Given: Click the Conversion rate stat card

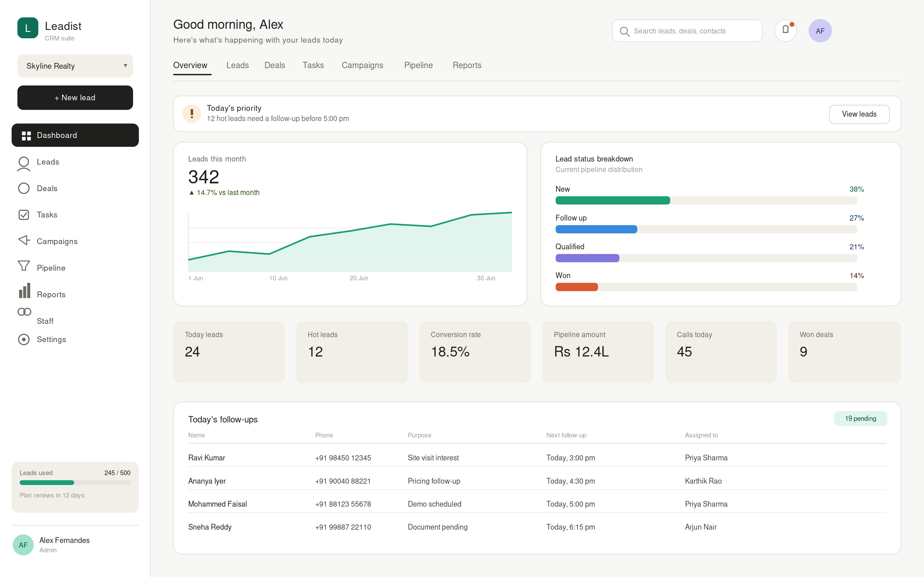Looking at the screenshot, I should point(475,352).
